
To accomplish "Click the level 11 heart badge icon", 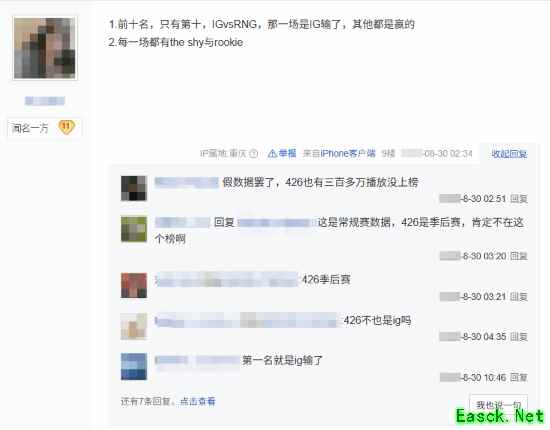I will (x=66, y=127).
